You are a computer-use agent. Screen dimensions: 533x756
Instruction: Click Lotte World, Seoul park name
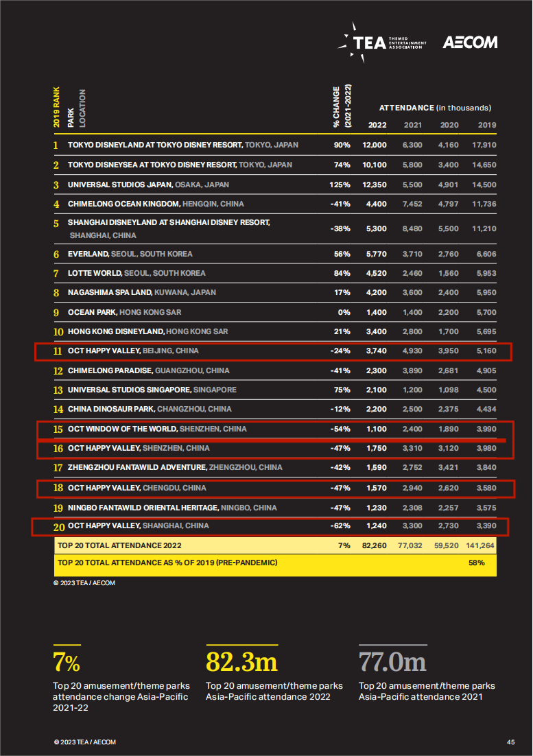click(137, 273)
